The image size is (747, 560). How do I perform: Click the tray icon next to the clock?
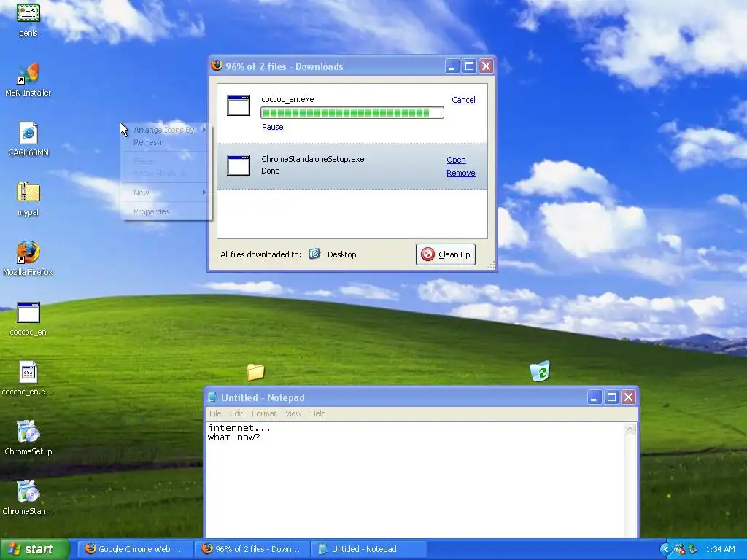pyautogui.click(x=692, y=549)
